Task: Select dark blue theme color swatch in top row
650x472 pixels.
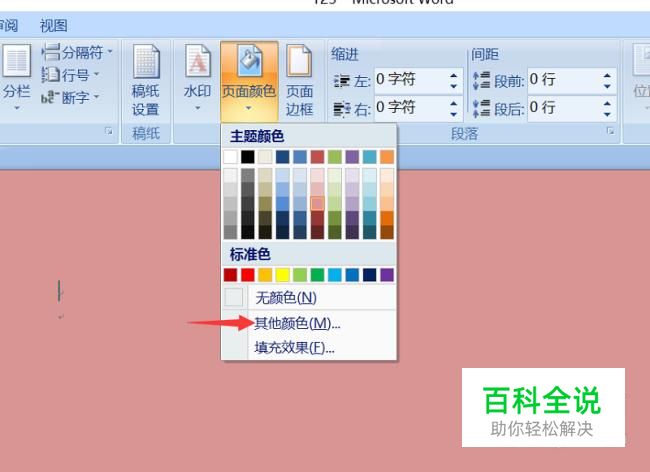Action: click(x=282, y=157)
